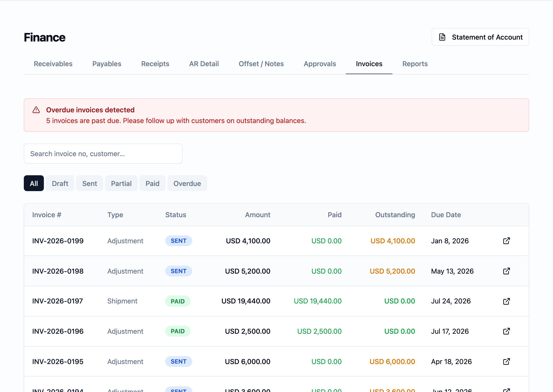
Task: Click the Status column header
Action: click(x=176, y=215)
